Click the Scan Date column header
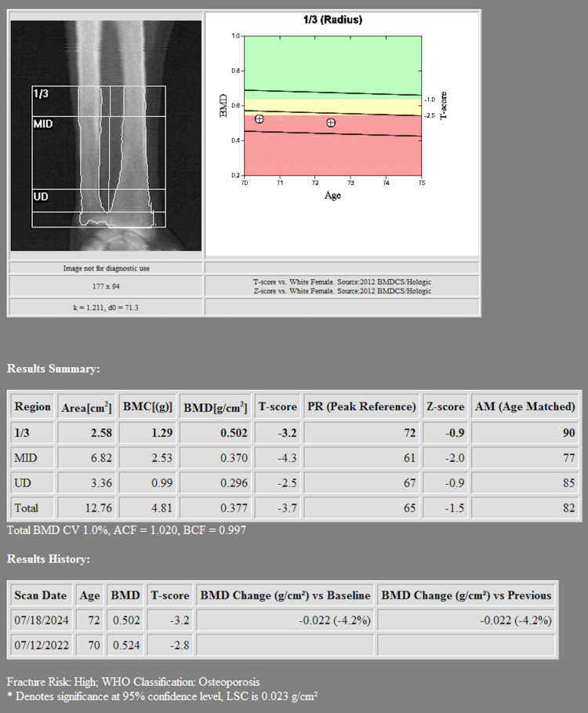Image resolution: width=588 pixels, height=713 pixels. pos(41,595)
